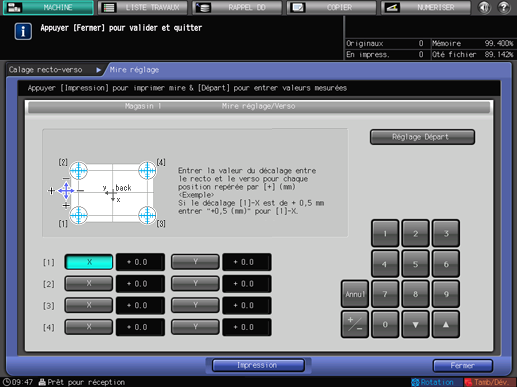Screen dimensions: 517x387
Task: Click the Calage recto-verso breadcrumb
Action: (x=46, y=70)
